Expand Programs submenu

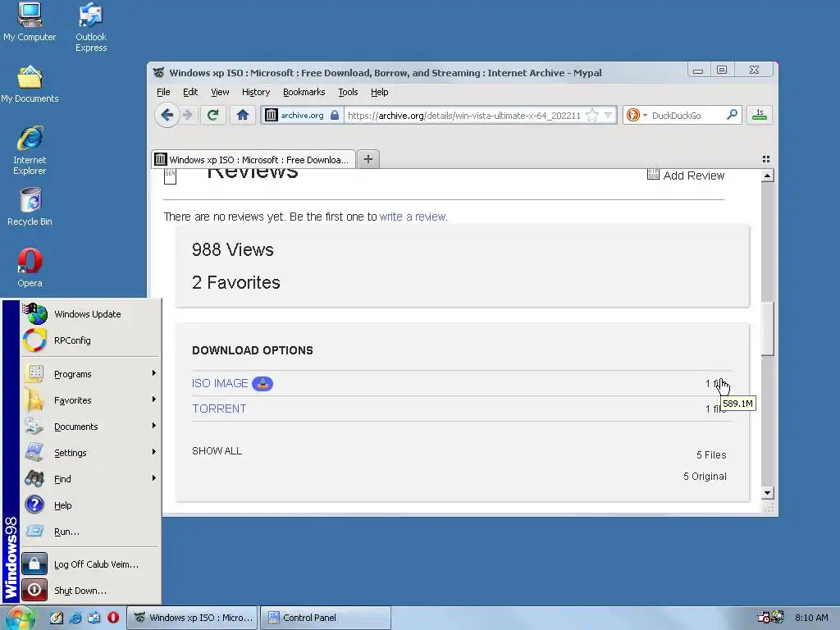point(90,374)
